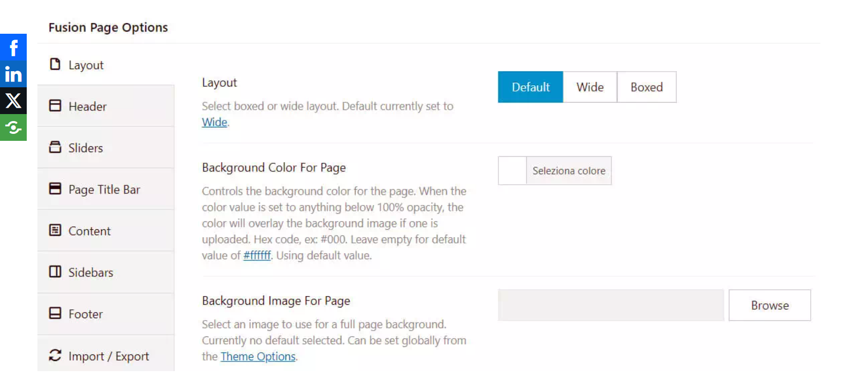Viewport: 868px width, 377px height.
Task: Click the Fusion Page Options heading
Action: click(x=108, y=27)
